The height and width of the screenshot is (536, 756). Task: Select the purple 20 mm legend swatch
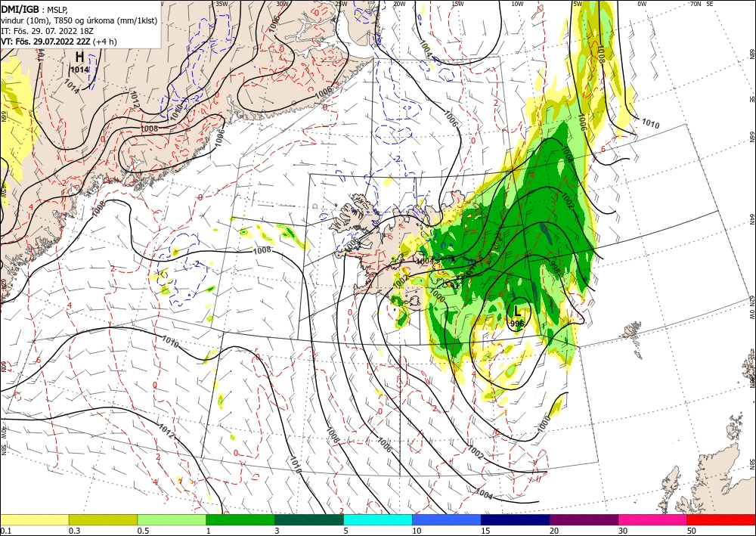tap(584, 519)
